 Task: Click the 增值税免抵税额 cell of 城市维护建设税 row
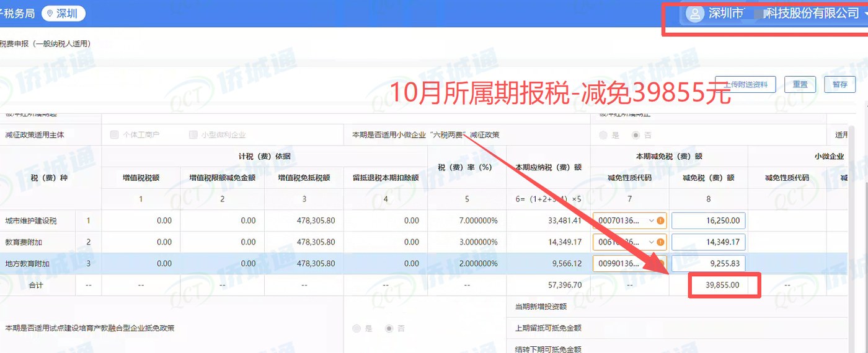pyautogui.click(x=304, y=220)
